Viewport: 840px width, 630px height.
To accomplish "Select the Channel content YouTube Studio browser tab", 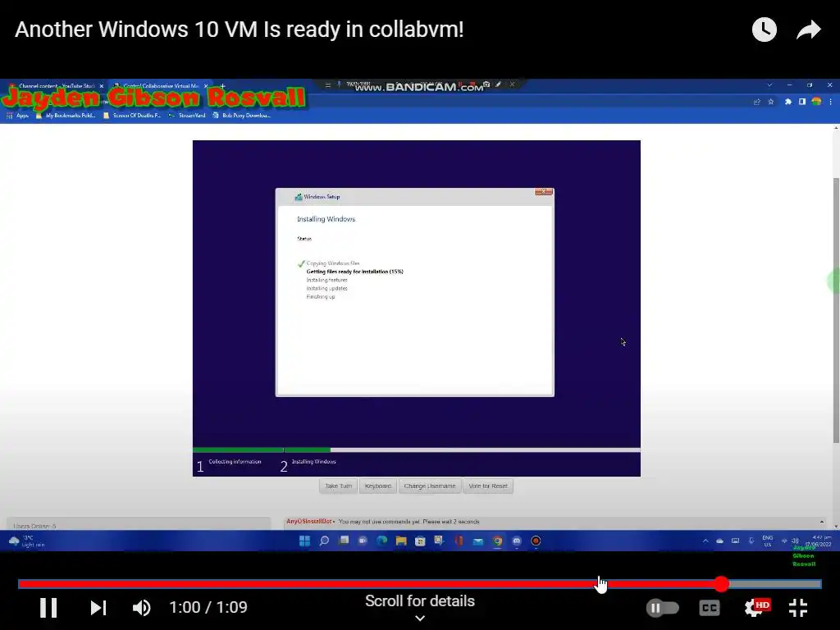I will [56, 85].
